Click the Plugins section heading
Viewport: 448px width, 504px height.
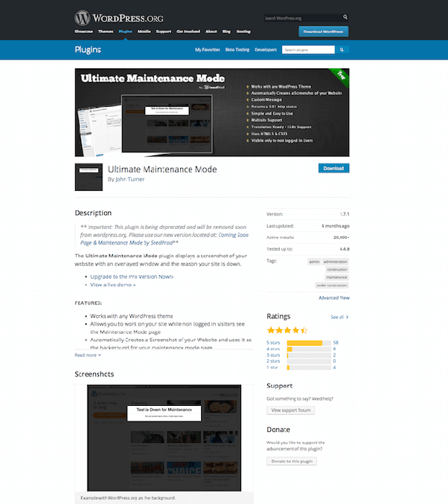click(x=88, y=50)
